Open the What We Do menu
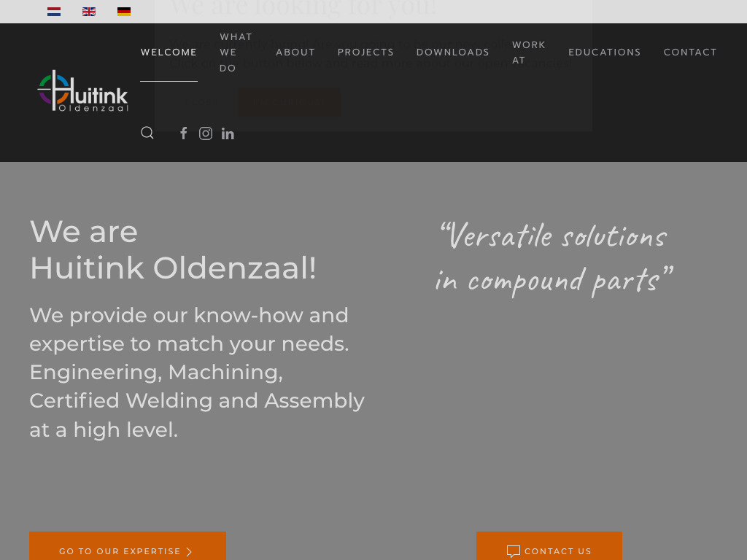 236,52
